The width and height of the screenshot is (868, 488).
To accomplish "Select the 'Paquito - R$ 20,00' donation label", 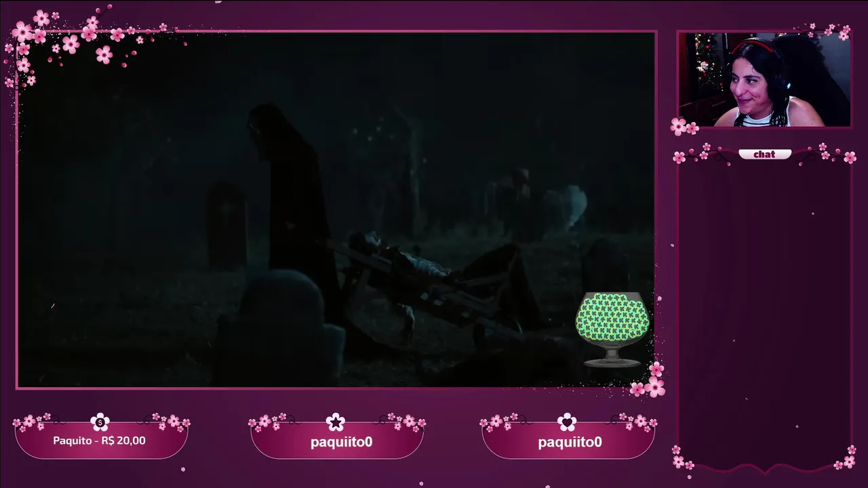I will (x=99, y=441).
